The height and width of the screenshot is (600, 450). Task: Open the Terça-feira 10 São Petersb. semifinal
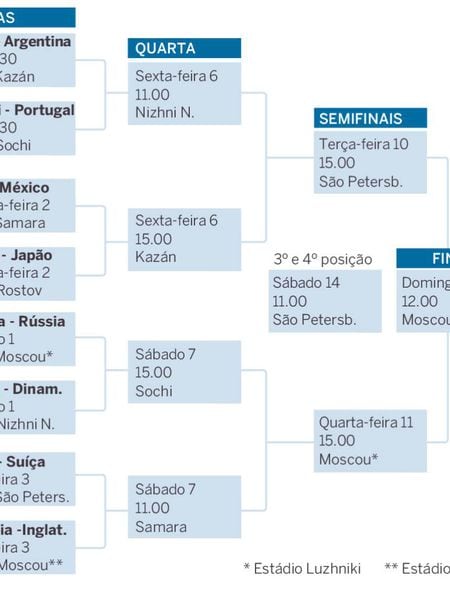coord(370,162)
